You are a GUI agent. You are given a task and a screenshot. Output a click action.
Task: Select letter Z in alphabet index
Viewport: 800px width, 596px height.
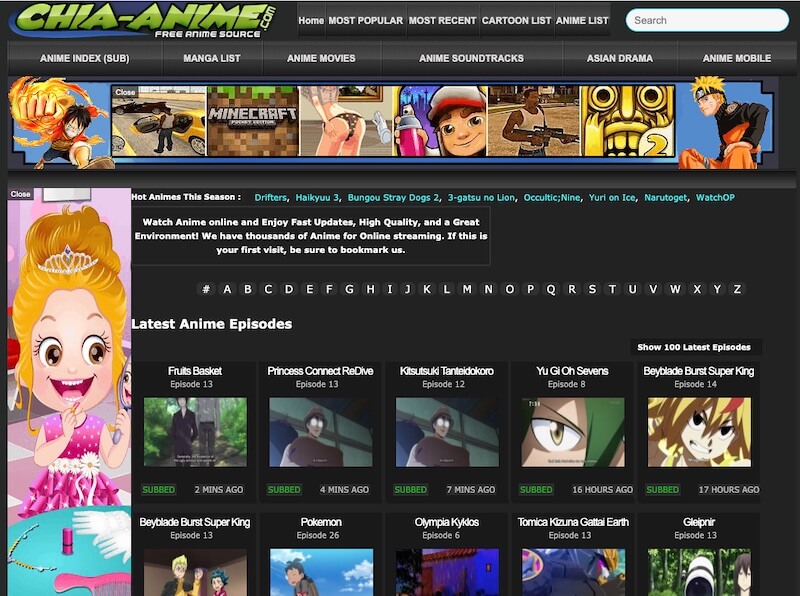click(x=737, y=289)
